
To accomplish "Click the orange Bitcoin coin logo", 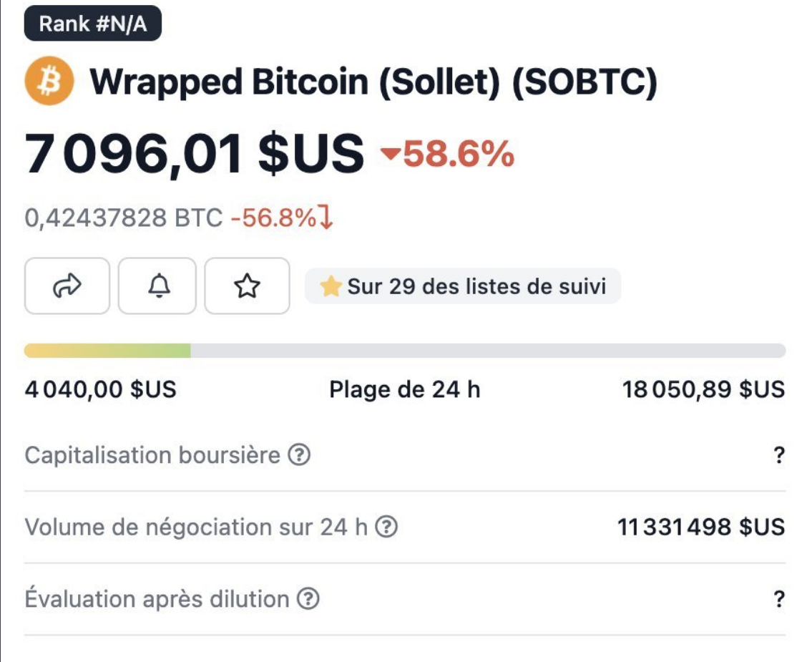I will 50,82.
